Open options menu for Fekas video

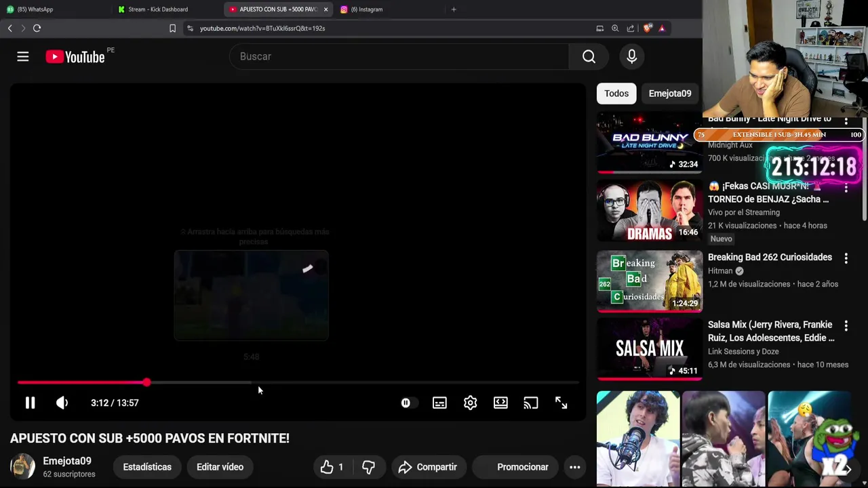coord(846,187)
